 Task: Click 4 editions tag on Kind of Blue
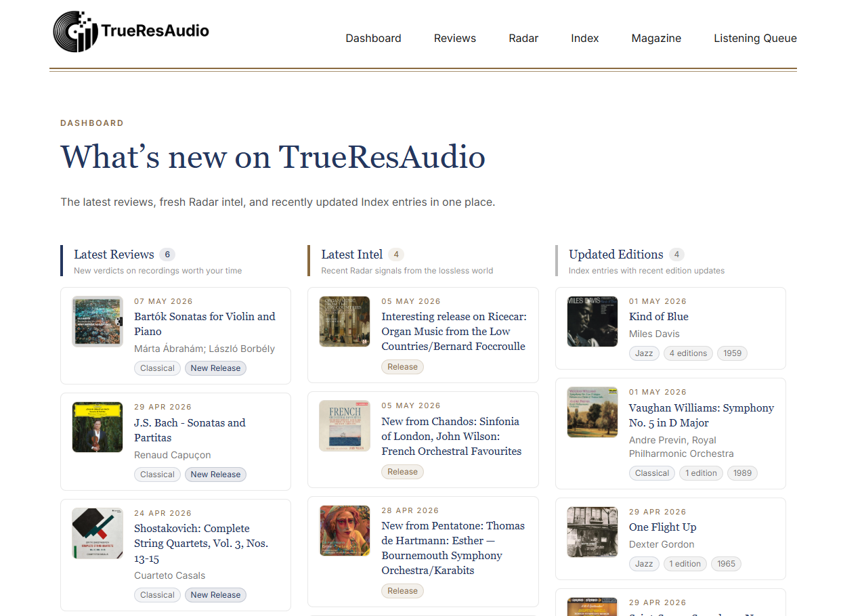(688, 353)
